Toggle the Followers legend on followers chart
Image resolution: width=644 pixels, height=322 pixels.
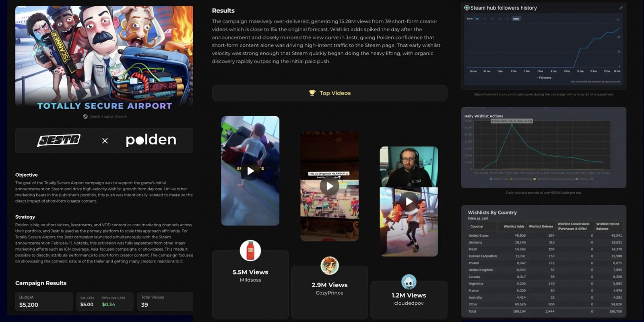point(543,78)
